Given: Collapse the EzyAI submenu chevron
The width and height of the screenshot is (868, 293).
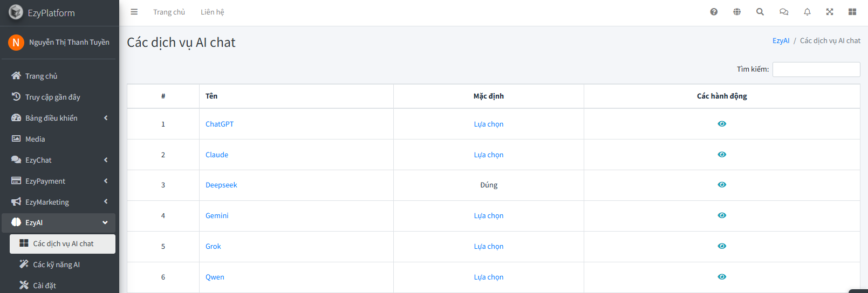Looking at the screenshot, I should click(105, 222).
